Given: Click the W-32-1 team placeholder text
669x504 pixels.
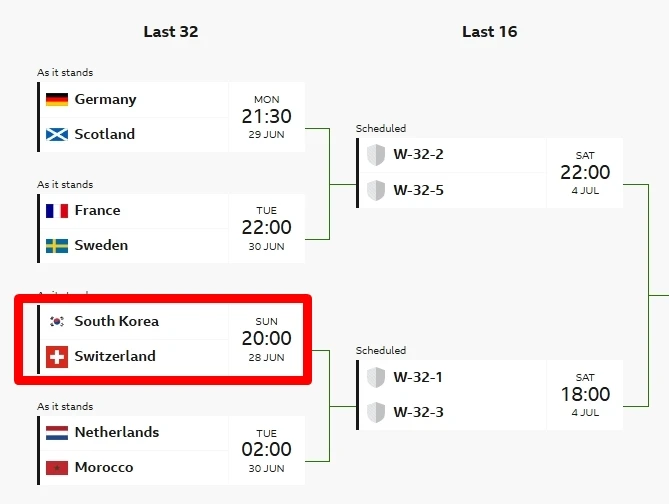Looking at the screenshot, I should [x=418, y=377].
